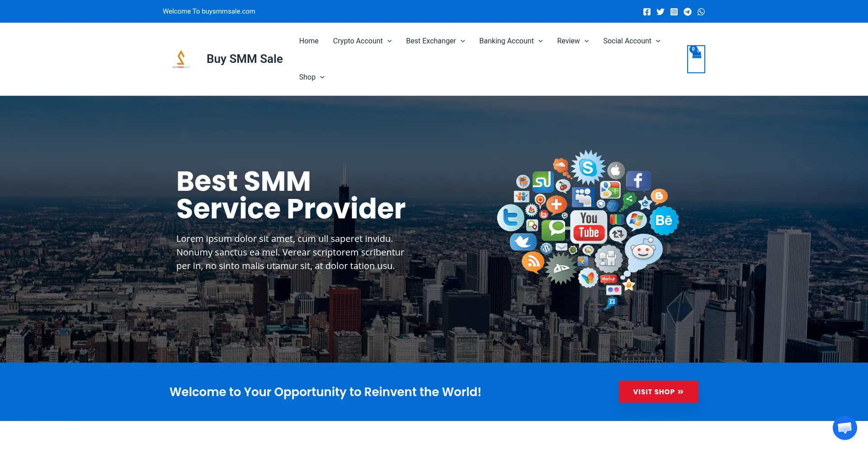Viewport: 868px width, 449px height.
Task: Click the Buy SMM Sale logo image
Action: (x=181, y=59)
